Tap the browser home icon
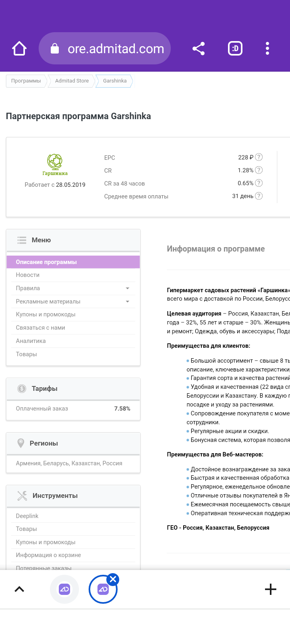Screen dimensions: 290x644 pyautogui.click(x=19, y=49)
